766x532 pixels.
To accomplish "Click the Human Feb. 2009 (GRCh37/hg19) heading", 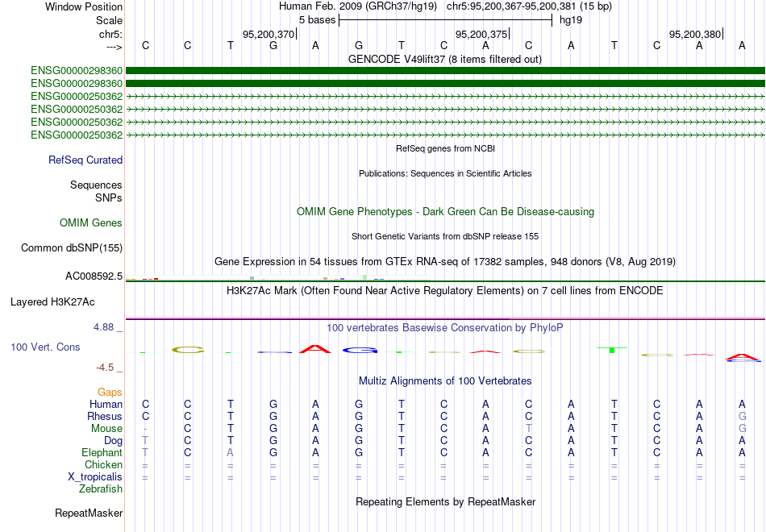I will 357,6.
